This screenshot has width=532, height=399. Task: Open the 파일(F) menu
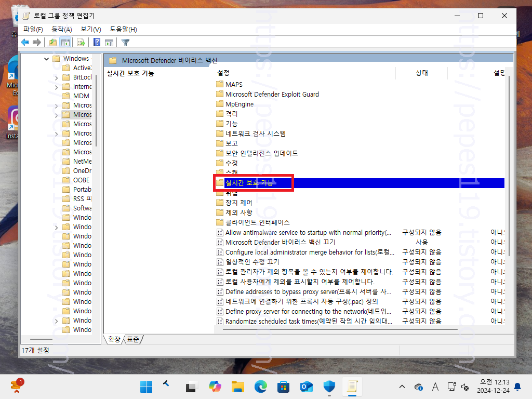point(33,30)
